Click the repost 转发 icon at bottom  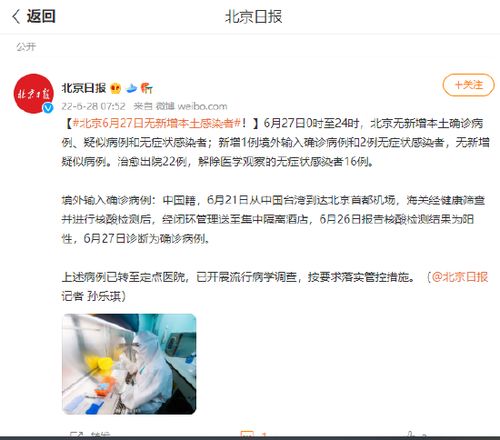(77, 434)
